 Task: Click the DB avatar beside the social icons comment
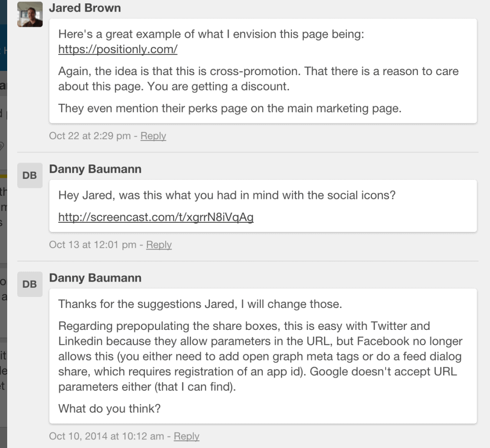30,175
